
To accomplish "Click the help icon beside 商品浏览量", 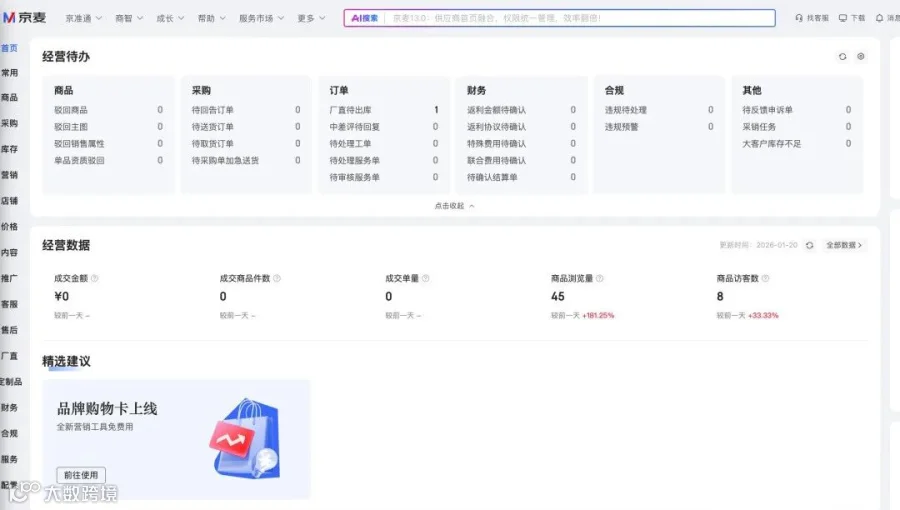I will tap(599, 278).
